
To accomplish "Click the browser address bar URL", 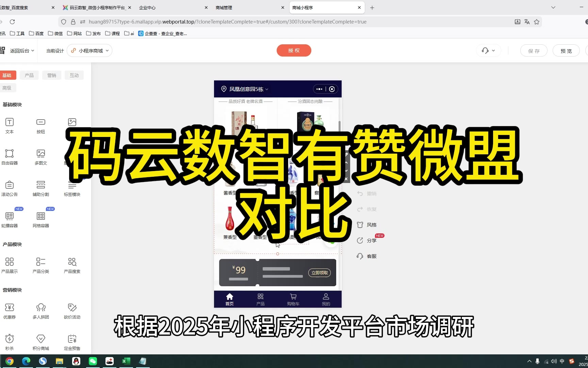I will click(x=227, y=22).
